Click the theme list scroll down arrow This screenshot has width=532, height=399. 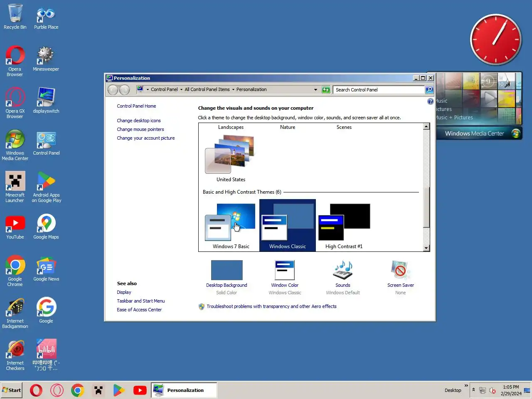click(x=426, y=248)
